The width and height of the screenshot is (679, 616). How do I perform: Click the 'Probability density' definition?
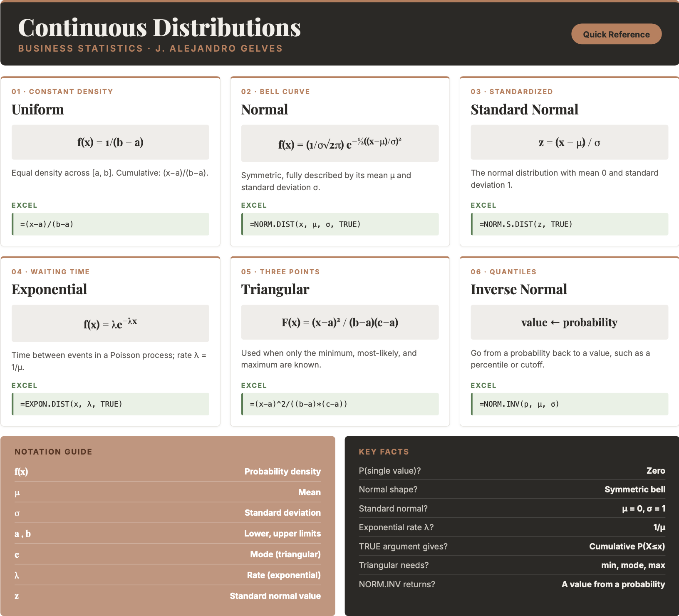(283, 472)
